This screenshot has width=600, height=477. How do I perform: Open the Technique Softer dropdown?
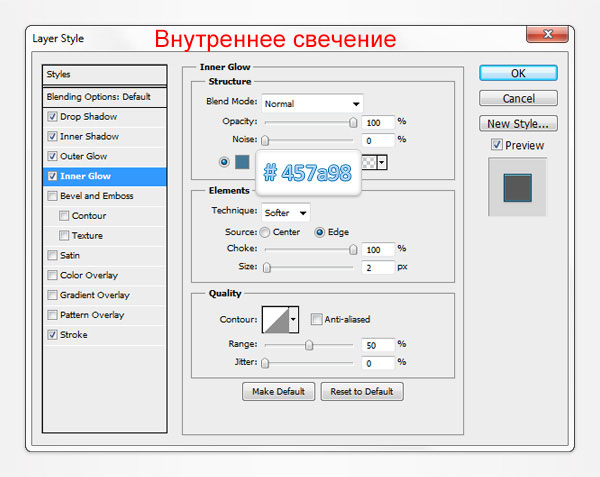coord(286,213)
